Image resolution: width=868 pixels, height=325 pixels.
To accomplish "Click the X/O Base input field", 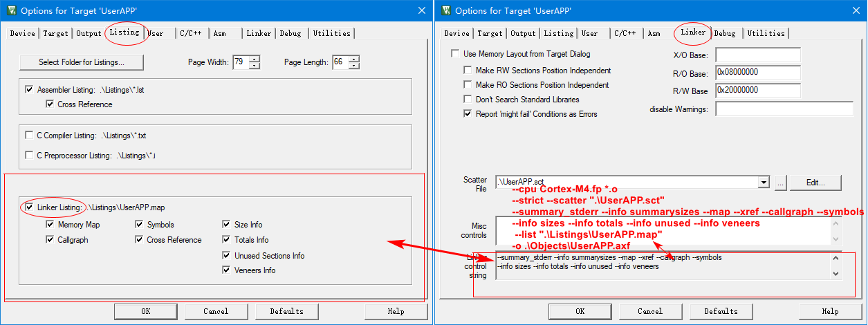I will tap(757, 55).
